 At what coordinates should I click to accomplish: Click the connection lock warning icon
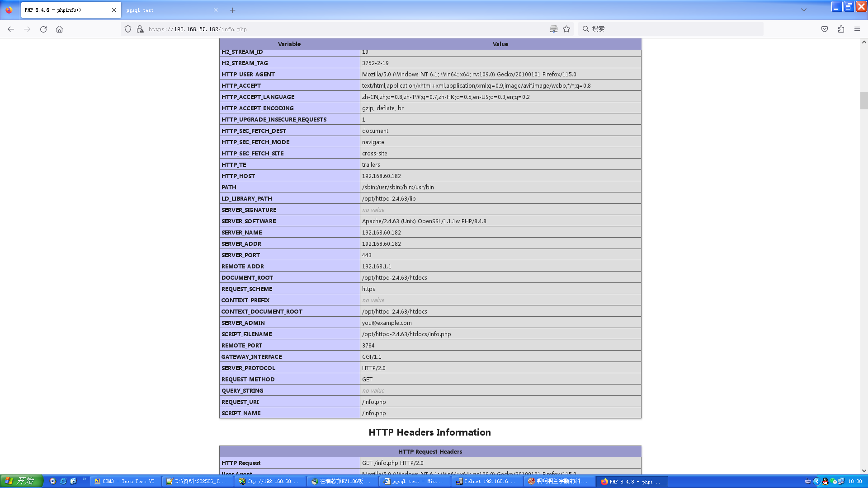click(x=140, y=29)
